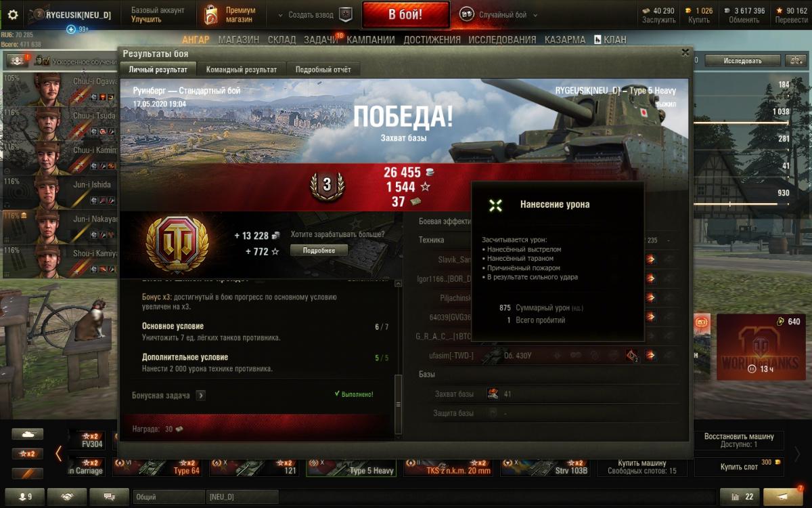
Task: Toggle the orange-stripe favorites carousel filter
Action: point(28,473)
